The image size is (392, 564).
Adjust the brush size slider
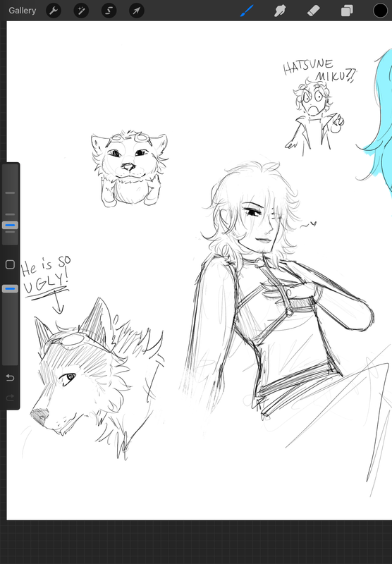[x=10, y=226]
